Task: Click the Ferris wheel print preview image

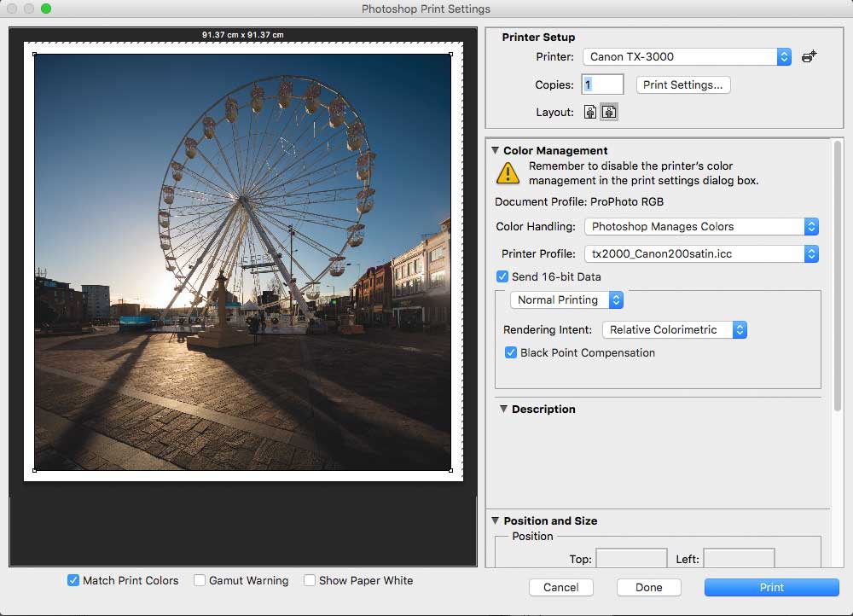Action: 242,262
